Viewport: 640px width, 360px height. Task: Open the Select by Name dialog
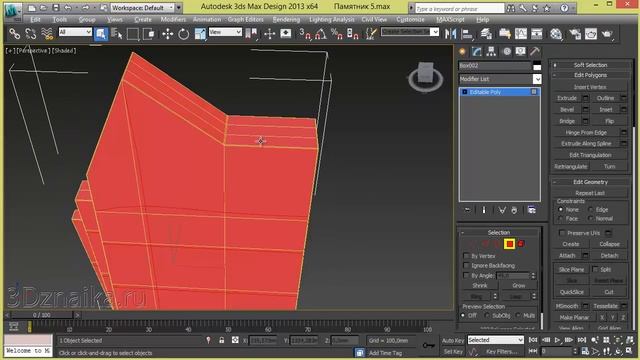point(117,34)
